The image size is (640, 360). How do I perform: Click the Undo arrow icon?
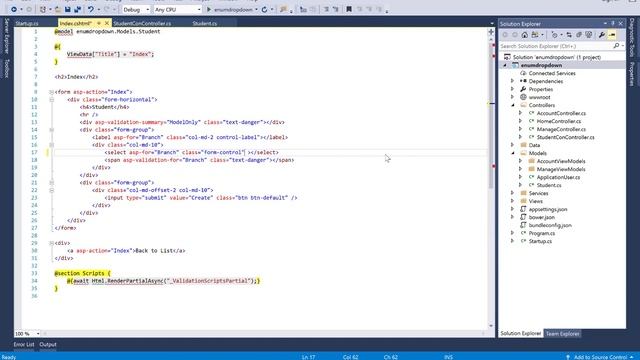pos(91,9)
